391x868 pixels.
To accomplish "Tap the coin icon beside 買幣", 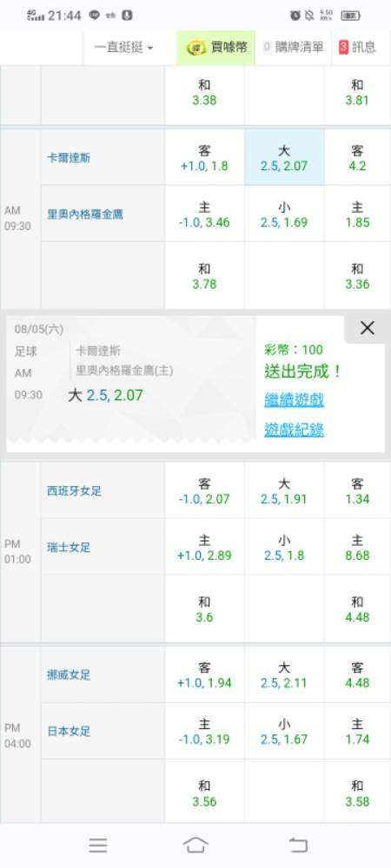I will 196,48.
